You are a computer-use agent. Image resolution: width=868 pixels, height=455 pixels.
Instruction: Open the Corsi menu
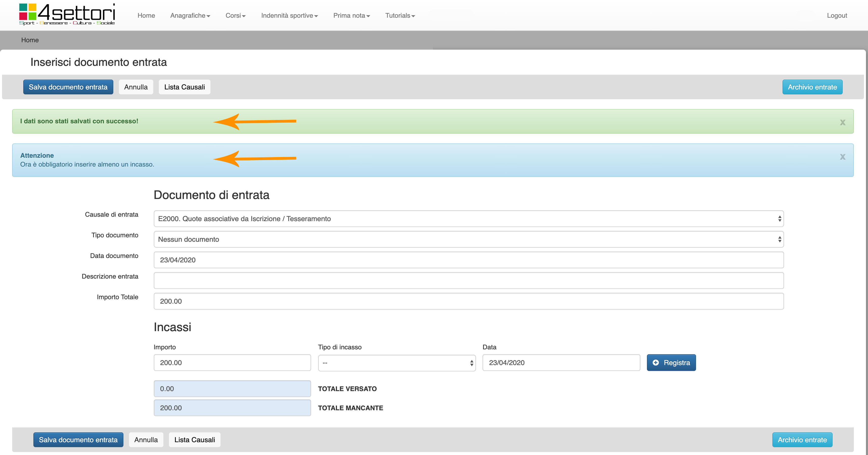click(235, 15)
